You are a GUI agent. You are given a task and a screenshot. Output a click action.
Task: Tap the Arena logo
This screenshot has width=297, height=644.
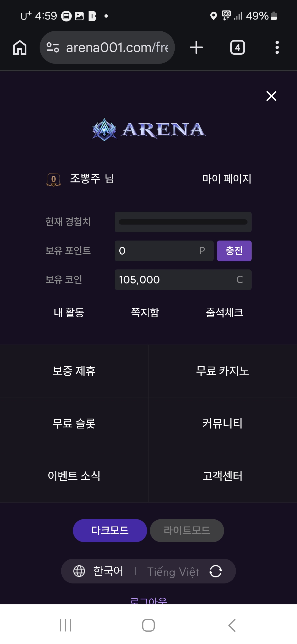(148, 130)
